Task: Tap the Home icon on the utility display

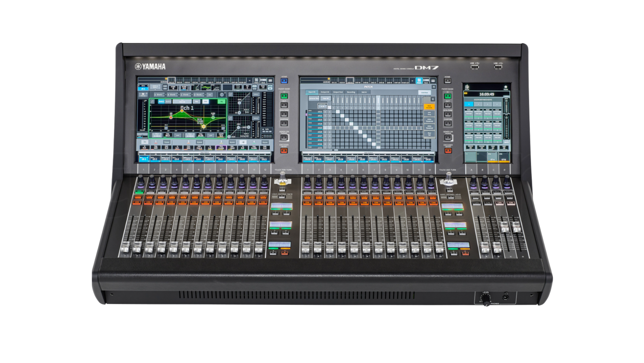Action: pos(506,87)
